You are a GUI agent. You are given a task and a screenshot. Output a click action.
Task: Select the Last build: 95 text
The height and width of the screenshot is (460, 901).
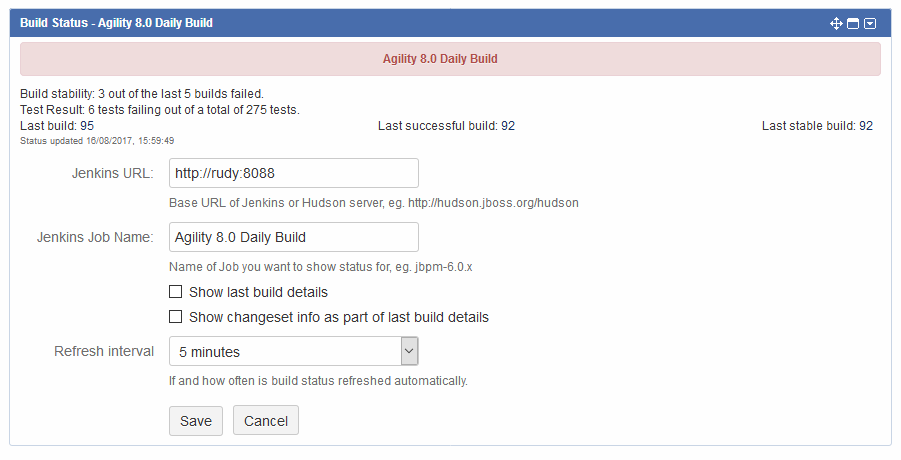pos(57,126)
